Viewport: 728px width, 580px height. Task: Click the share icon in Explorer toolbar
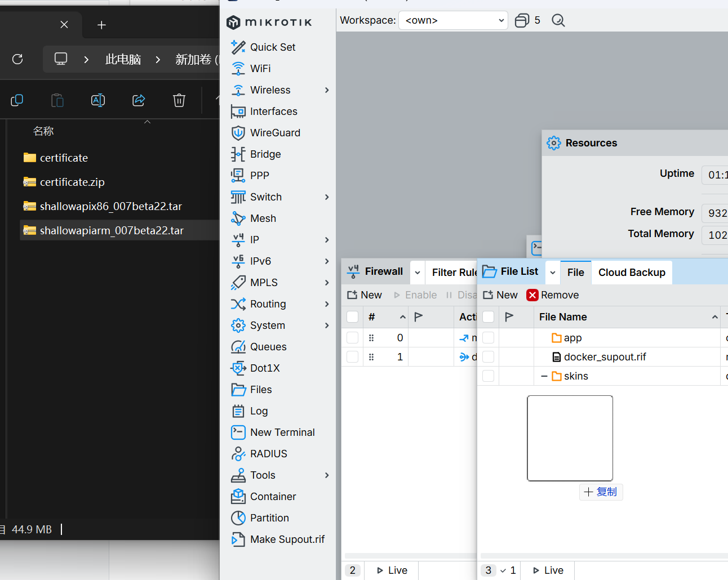pyautogui.click(x=139, y=100)
